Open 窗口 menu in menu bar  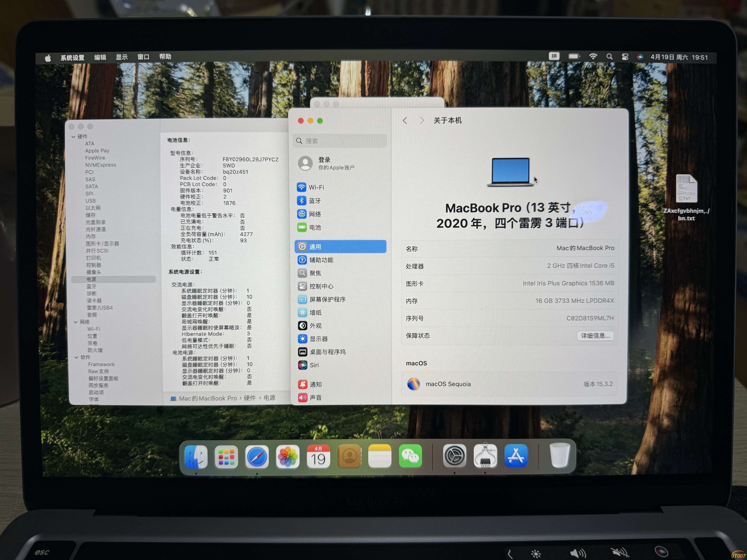tap(144, 57)
